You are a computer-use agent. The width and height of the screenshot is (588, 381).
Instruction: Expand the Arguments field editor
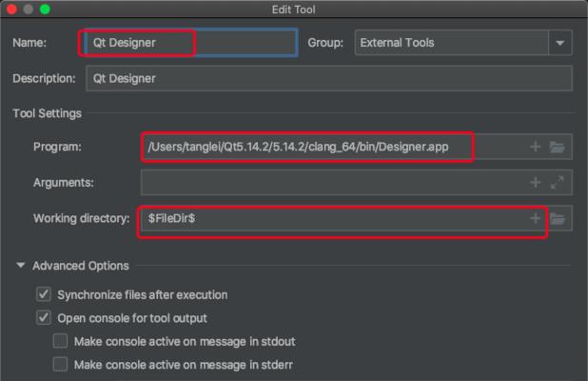[557, 183]
